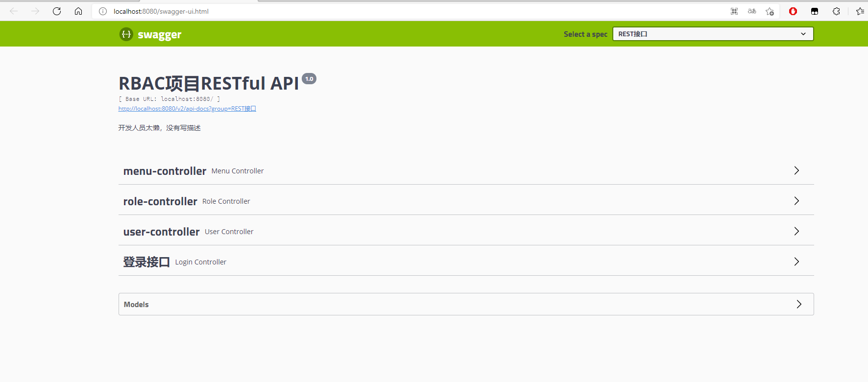
Task: Open the api-docs REST接口 link
Action: [x=187, y=109]
